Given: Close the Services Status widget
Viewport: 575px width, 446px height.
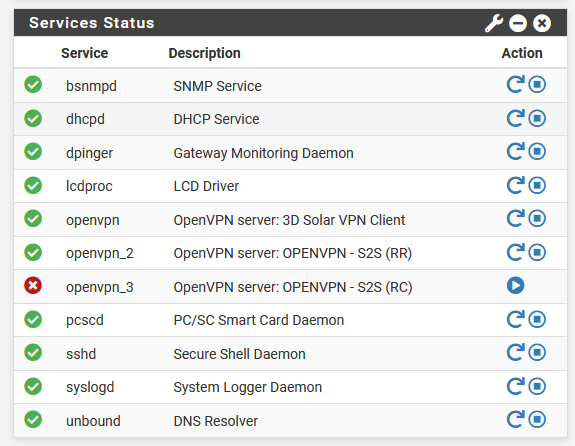Looking at the screenshot, I should tap(542, 23).
